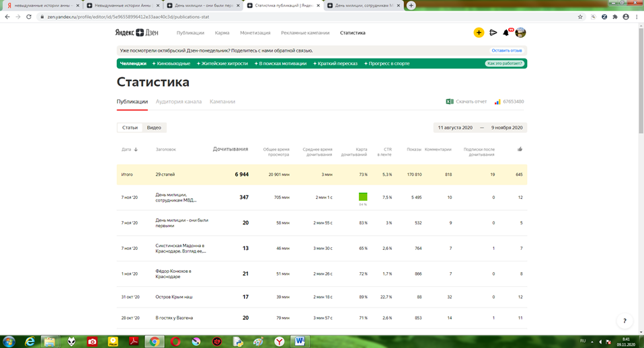The image size is (644, 348).
Task: Open the notifications bell
Action: [506, 32]
